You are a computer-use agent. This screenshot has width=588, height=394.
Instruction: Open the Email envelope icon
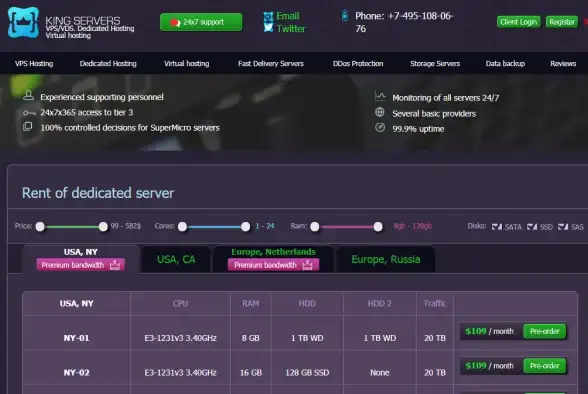coord(268,16)
